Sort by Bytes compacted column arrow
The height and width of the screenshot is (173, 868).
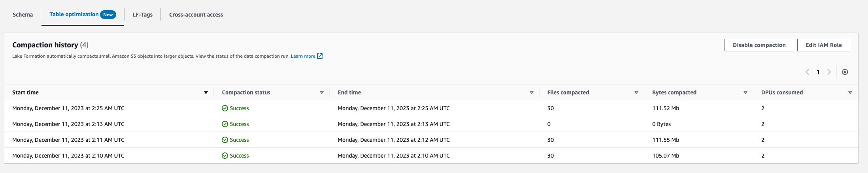click(x=745, y=92)
